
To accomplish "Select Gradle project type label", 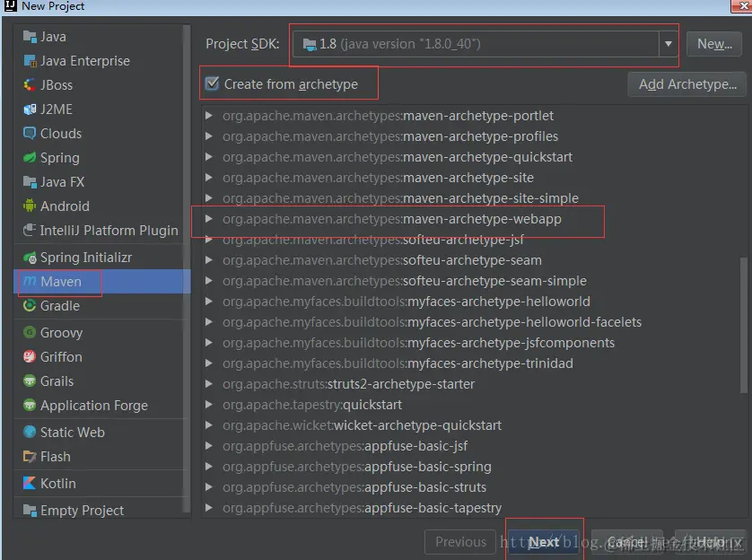I will tap(60, 306).
